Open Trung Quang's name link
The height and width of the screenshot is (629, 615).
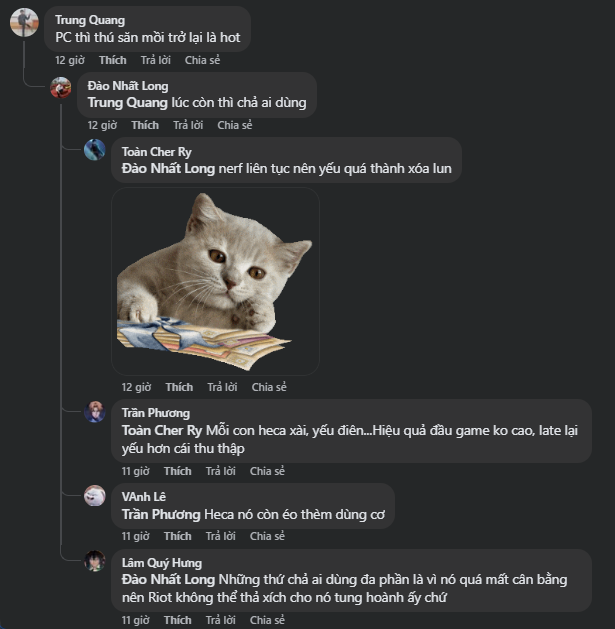point(91,19)
